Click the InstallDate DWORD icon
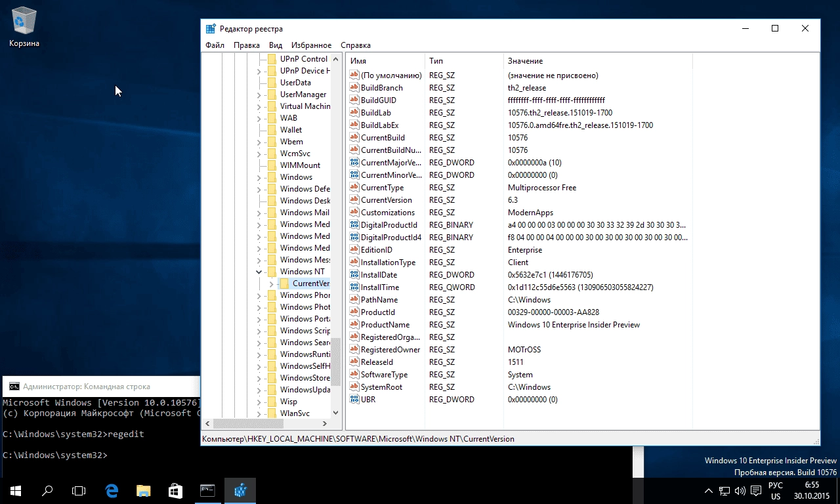 (x=354, y=275)
